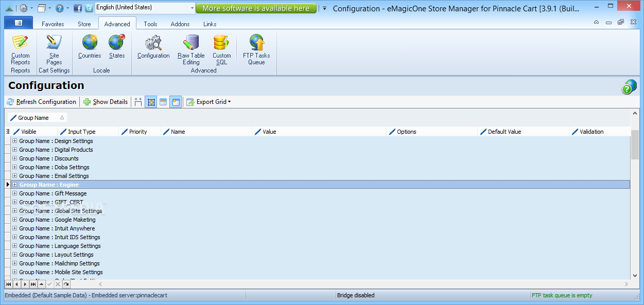Select the Global Site Settings row
The image size is (644, 305).
321,211
